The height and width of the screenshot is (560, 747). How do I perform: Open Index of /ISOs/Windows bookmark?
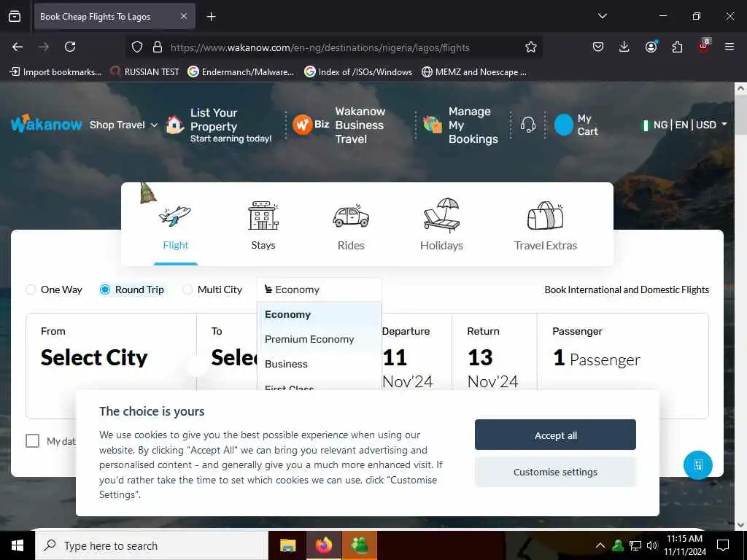pyautogui.click(x=358, y=72)
